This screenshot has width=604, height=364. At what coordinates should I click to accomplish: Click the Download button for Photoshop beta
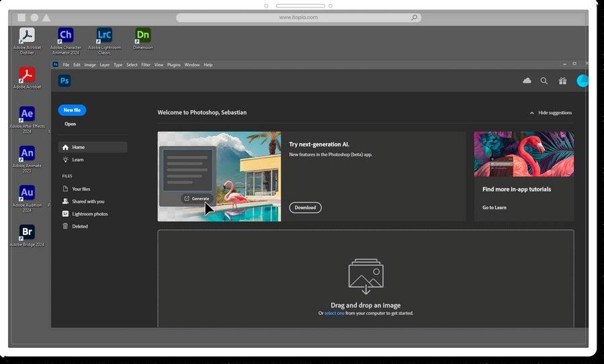point(305,208)
